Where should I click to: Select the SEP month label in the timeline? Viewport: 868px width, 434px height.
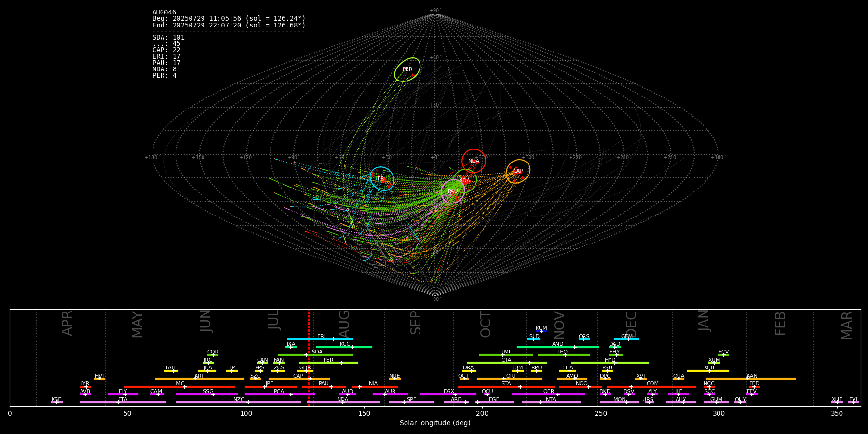pyautogui.click(x=415, y=323)
